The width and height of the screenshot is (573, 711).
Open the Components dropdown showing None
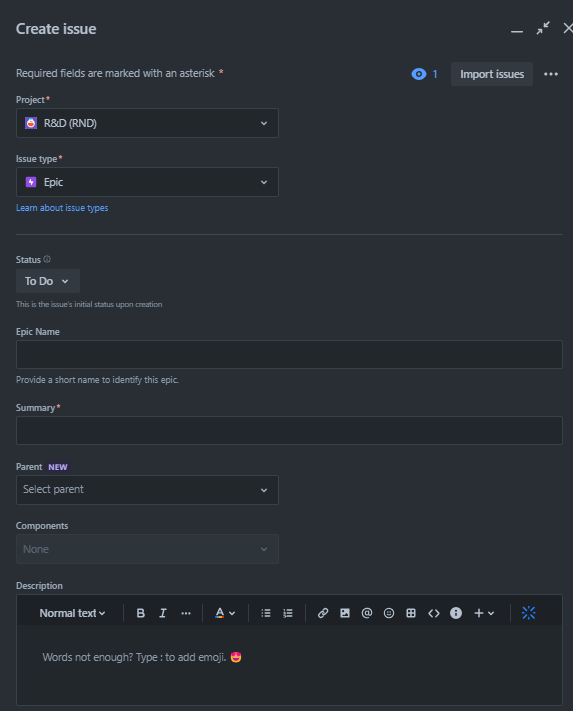tap(147, 549)
